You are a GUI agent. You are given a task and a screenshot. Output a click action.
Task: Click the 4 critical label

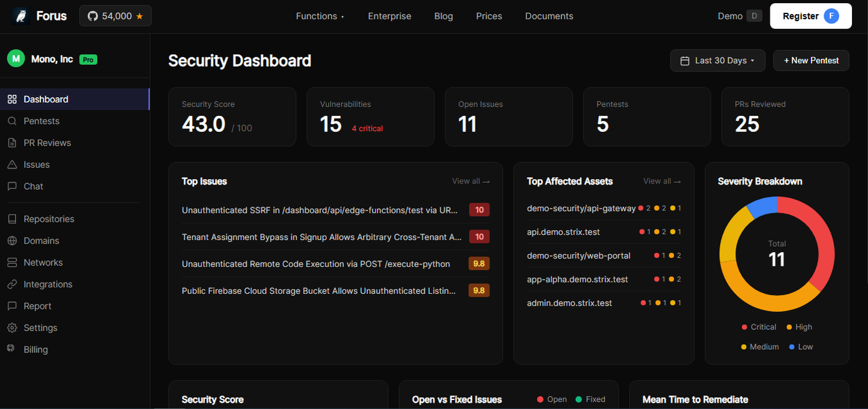(367, 129)
